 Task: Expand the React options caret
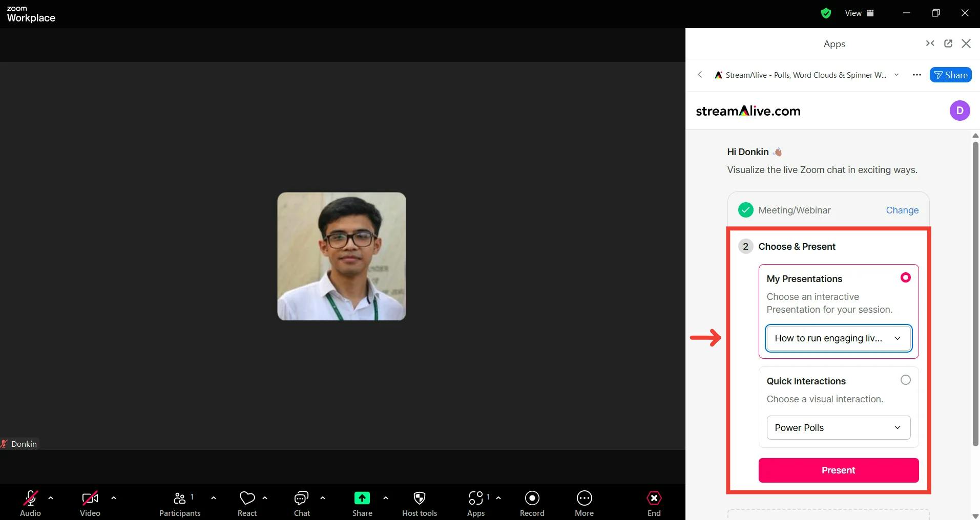[x=265, y=497]
